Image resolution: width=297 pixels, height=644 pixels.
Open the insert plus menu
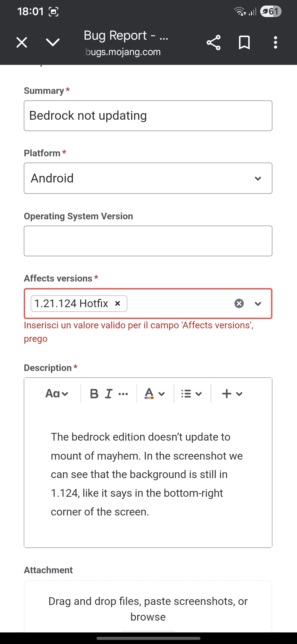coord(232,394)
